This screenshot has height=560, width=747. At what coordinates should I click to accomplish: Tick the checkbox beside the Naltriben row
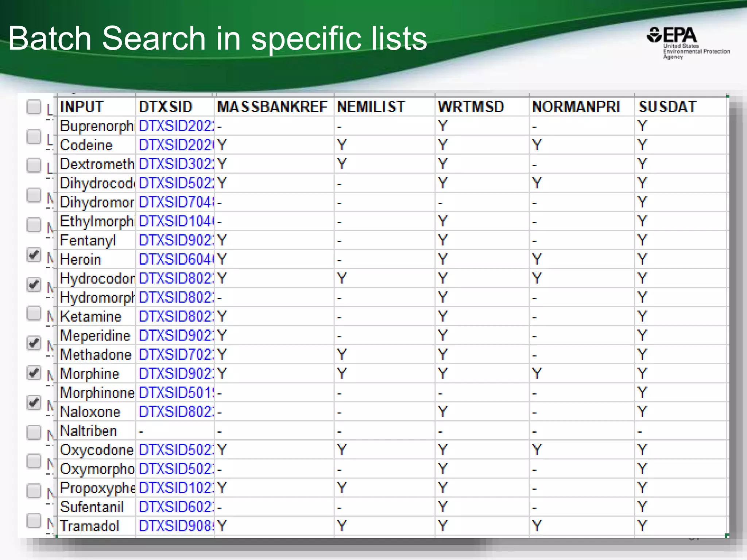34,432
